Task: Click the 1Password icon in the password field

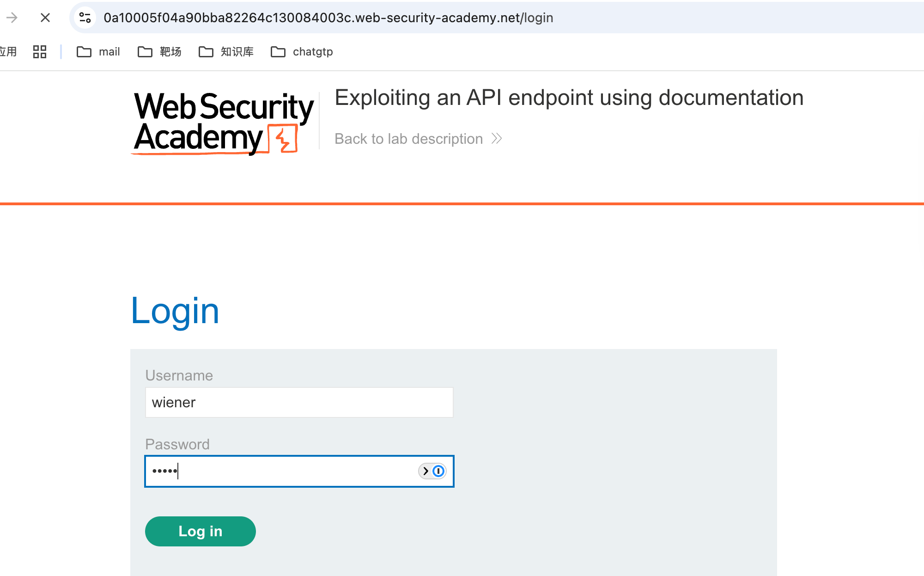Action: 438,471
